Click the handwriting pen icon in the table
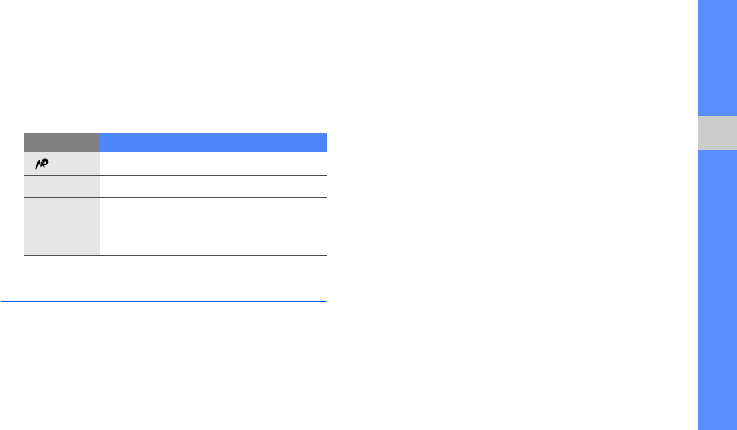Screen dimensions: 737x430 click(41, 164)
